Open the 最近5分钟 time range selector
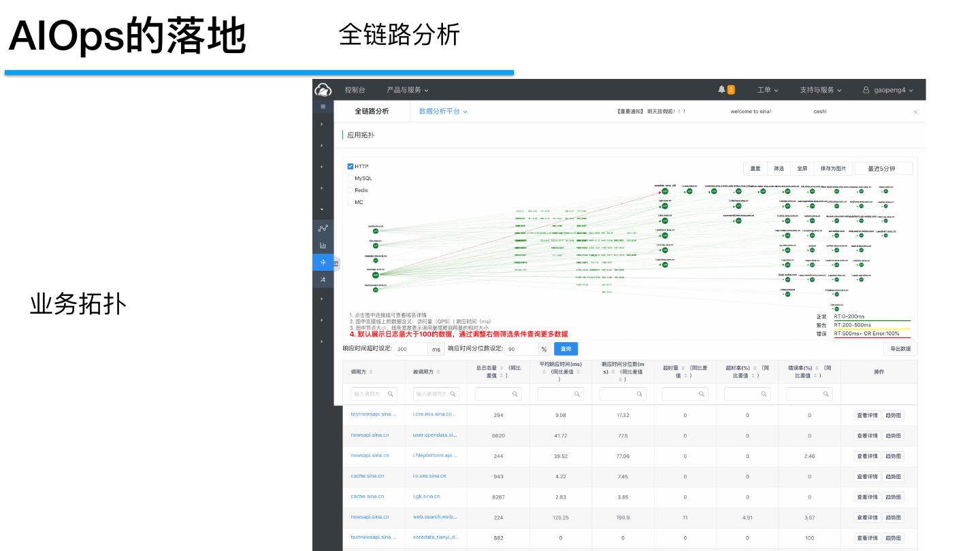This screenshot has height=551, width=980. click(881, 169)
